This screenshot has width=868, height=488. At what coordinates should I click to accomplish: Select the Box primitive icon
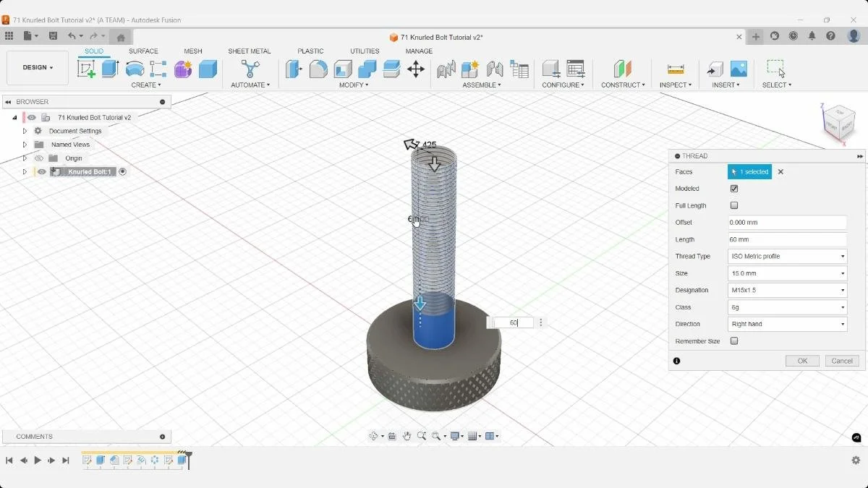[208, 69]
